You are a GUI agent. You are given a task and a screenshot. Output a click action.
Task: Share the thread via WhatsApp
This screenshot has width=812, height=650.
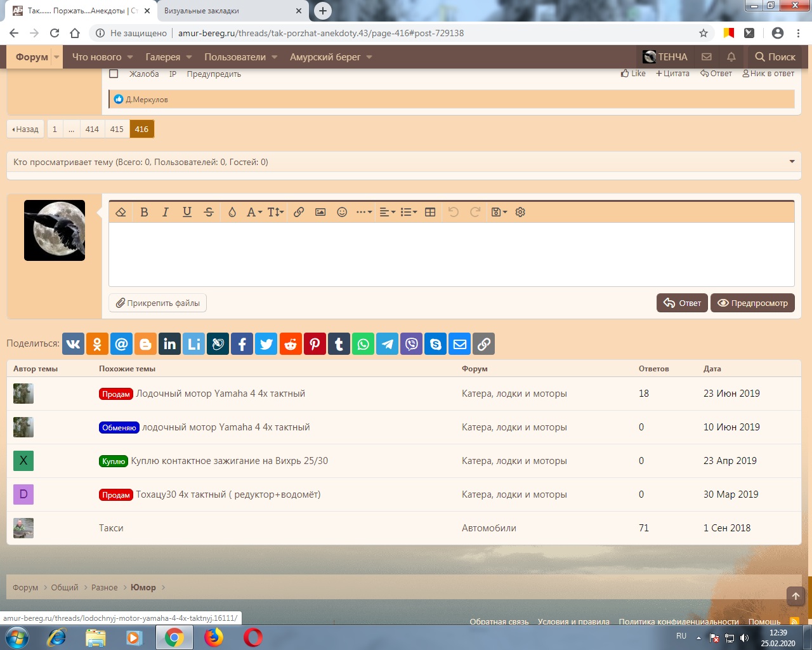[363, 344]
